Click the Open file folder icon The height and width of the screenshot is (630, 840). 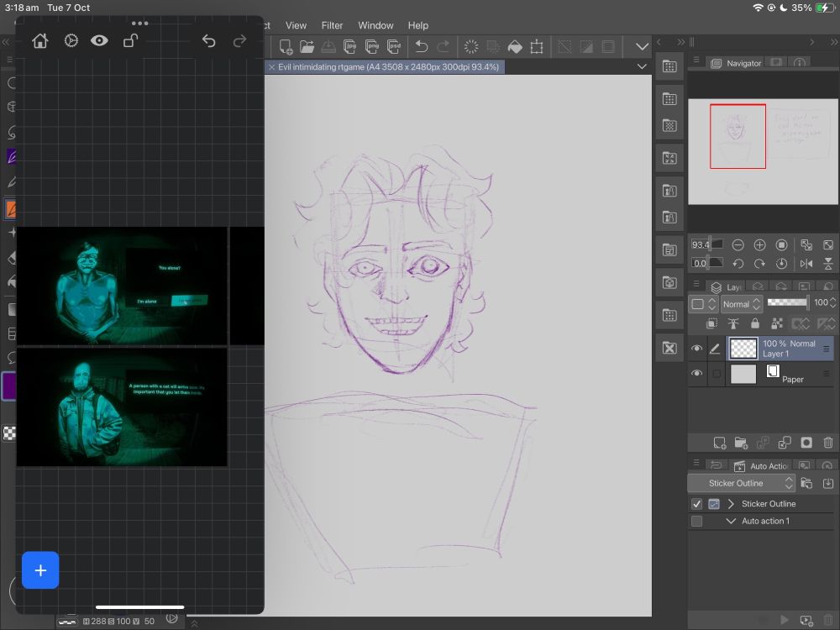click(307, 47)
